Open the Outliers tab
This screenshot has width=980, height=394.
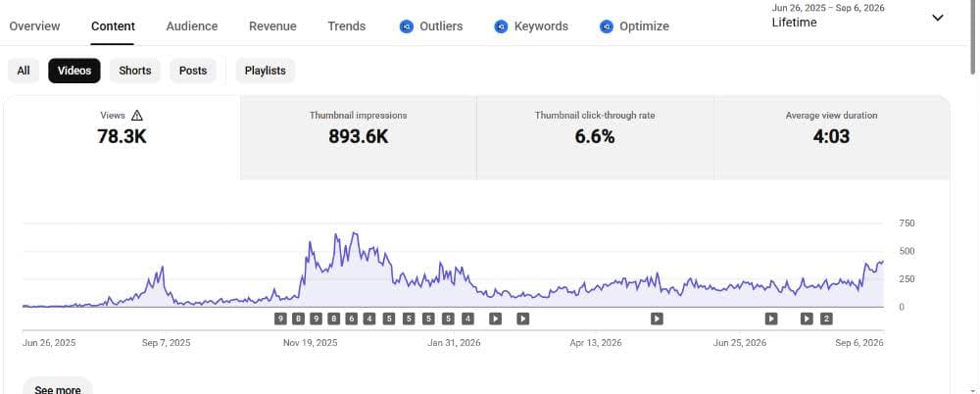pos(431,26)
